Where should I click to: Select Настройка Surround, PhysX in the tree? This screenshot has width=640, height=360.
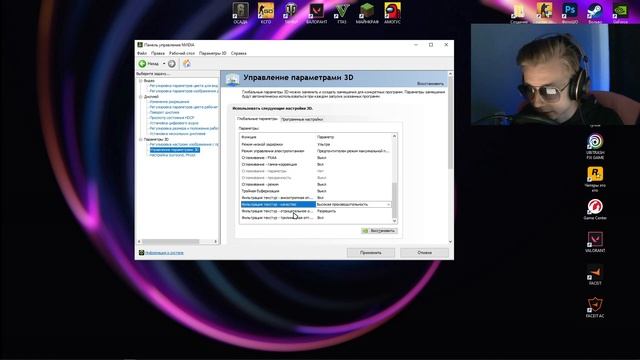point(172,155)
